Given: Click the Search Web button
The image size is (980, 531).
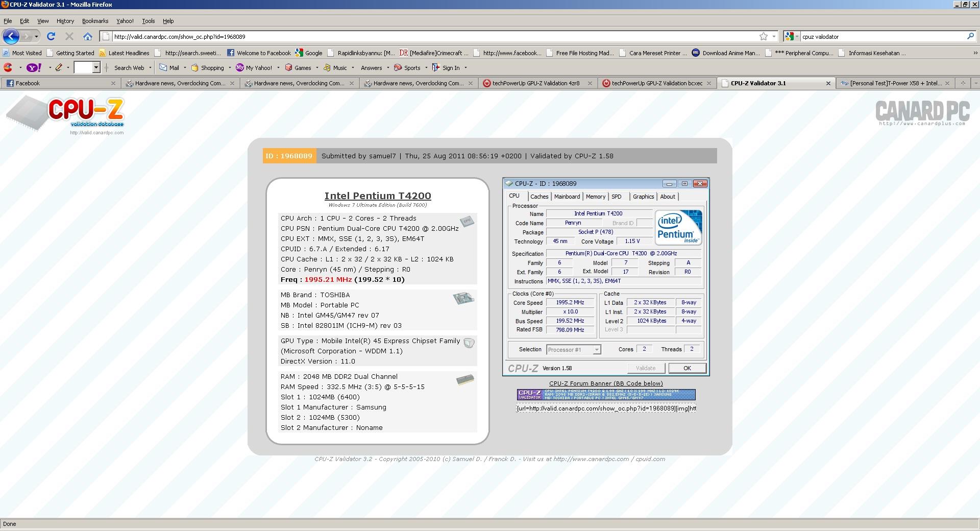Looking at the screenshot, I should coord(129,67).
